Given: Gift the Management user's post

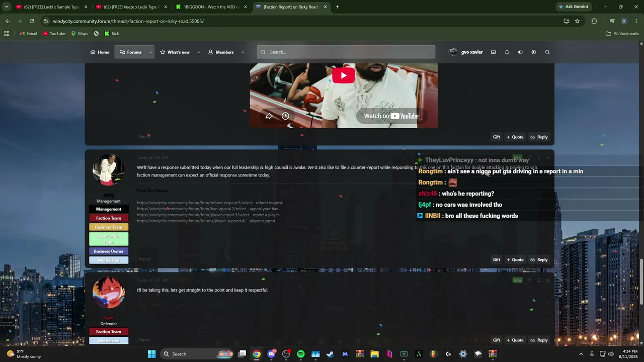Looking at the screenshot, I should 497,260.
